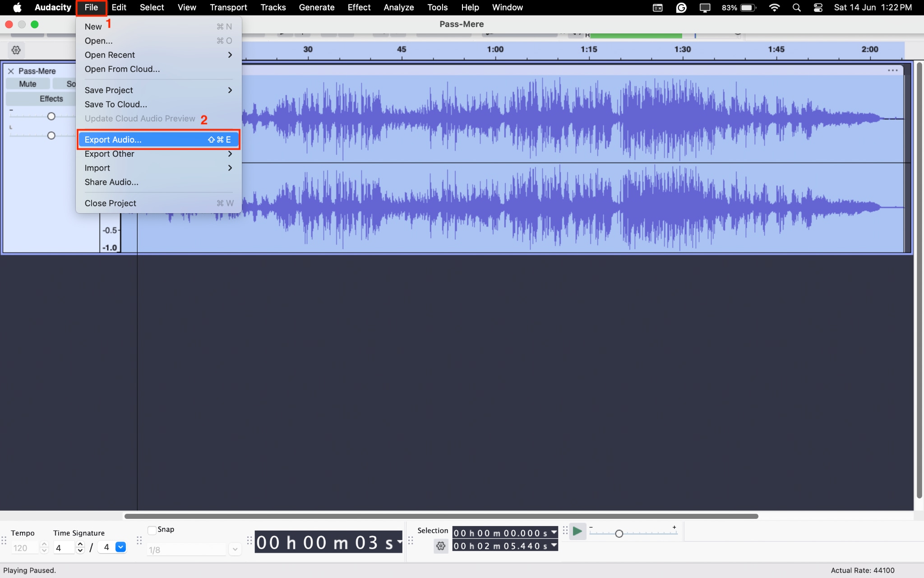Open macOS Spotlight search
Screen dimensions: 924x578
796,7
